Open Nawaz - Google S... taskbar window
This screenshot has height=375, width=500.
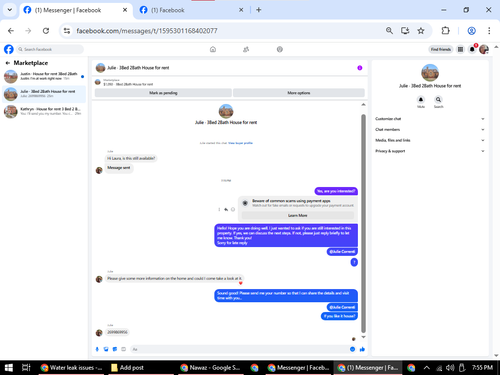(x=210, y=368)
